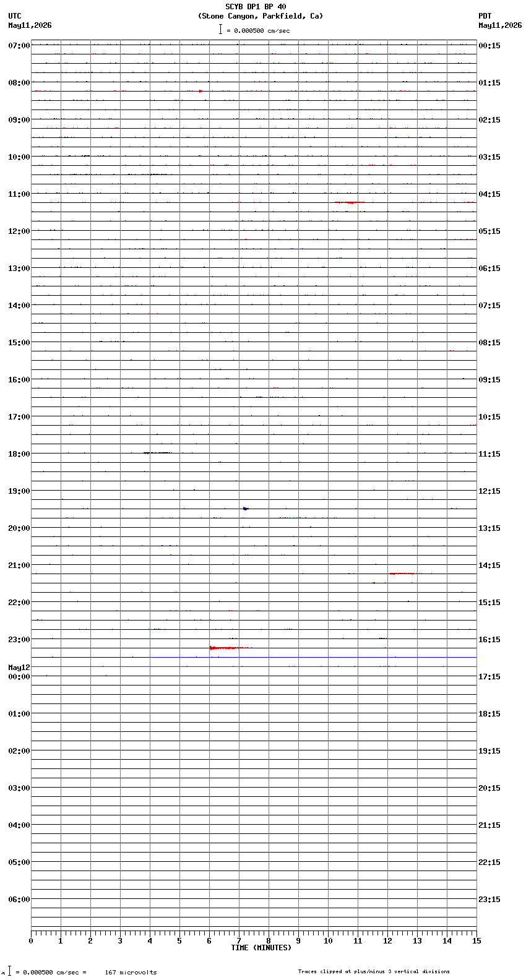Click the '09:15' PDT time label
The image size is (526, 980).
pyautogui.click(x=489, y=380)
